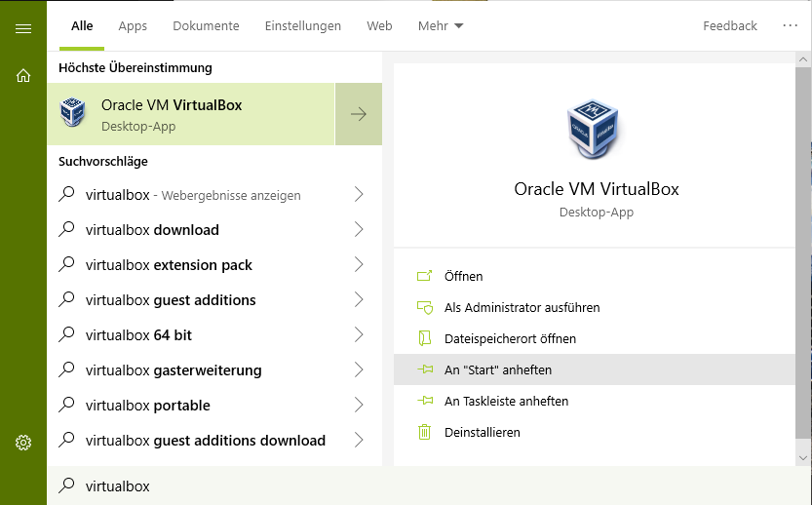Switch to the Dokumente tab
The width and height of the screenshot is (812, 505).
tap(206, 26)
